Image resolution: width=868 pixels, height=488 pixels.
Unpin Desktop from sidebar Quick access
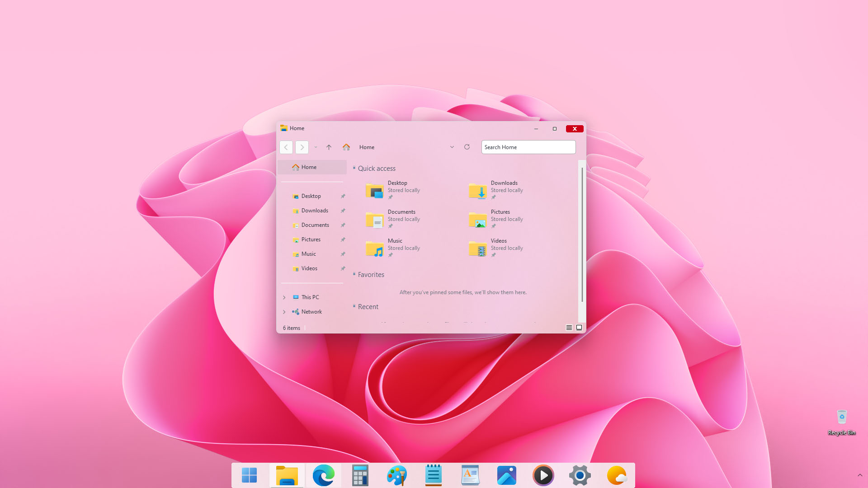click(x=343, y=196)
